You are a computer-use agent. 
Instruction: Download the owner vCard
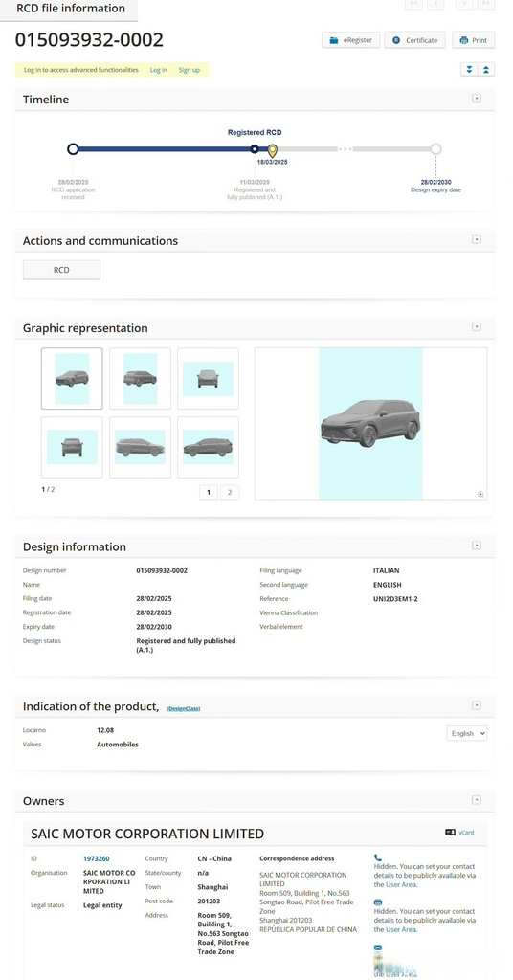[459, 833]
